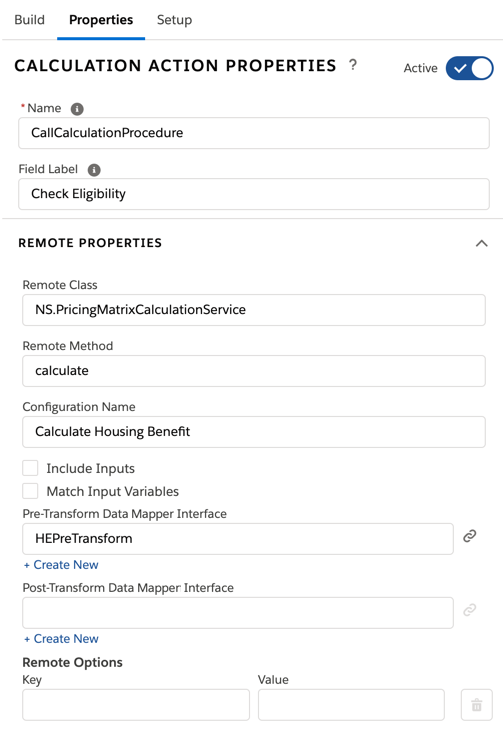Toggle the Active switch off
Image resolution: width=503 pixels, height=732 pixels.
pyautogui.click(x=469, y=68)
